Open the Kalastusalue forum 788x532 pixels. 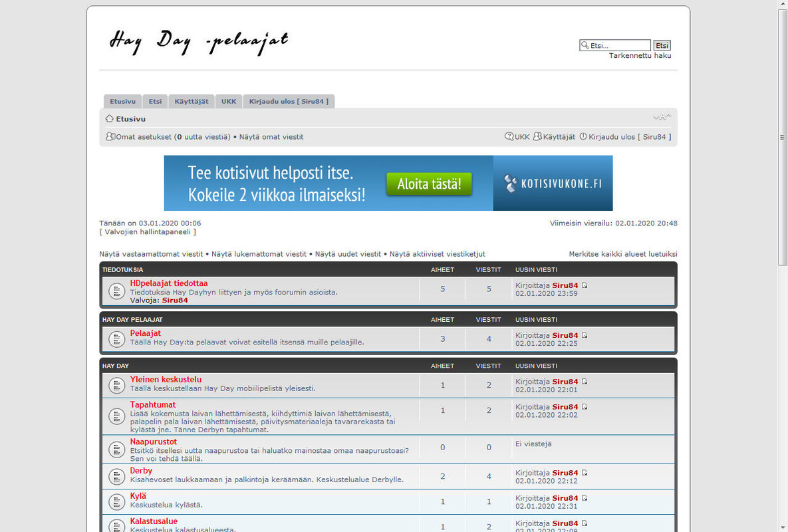pyautogui.click(x=154, y=521)
